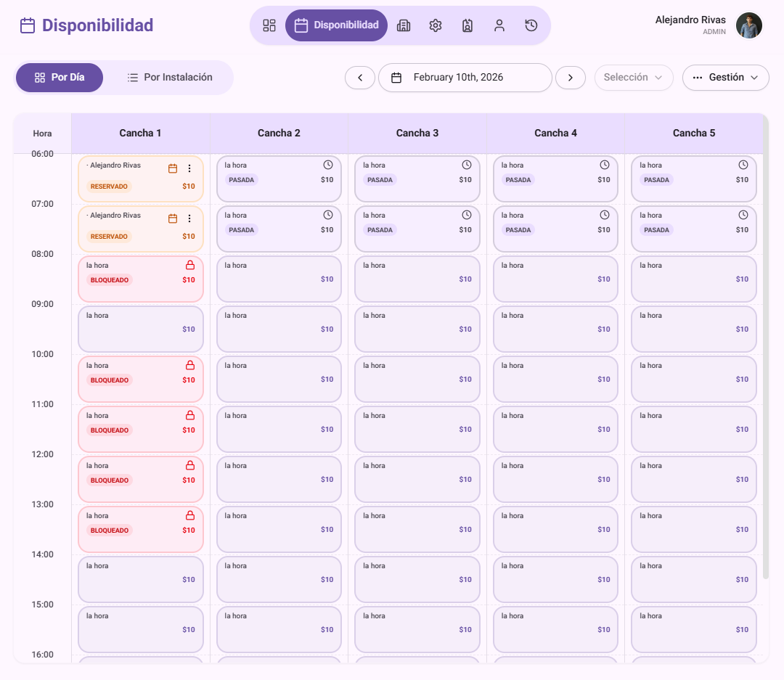
Task: Click Alejandro Rivas profile avatar
Action: pos(749,25)
